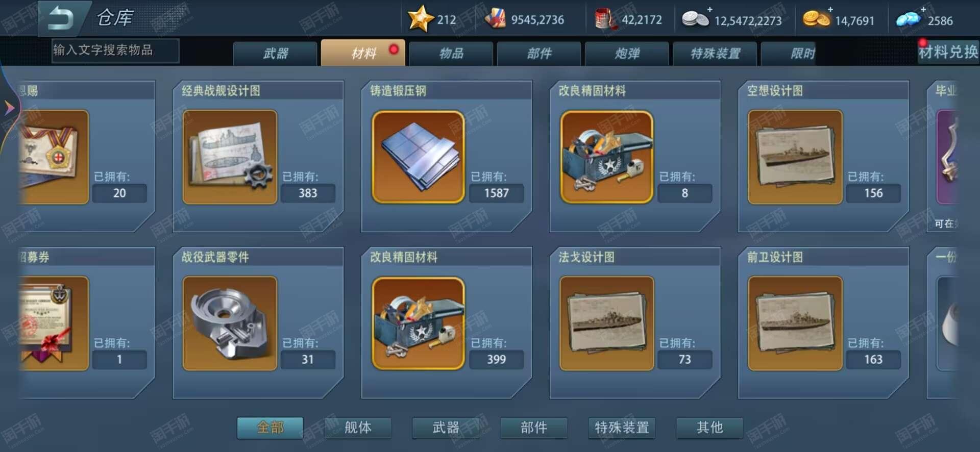Viewport: 980px width, 452px height.
Task: Add silver coins via plus icon
Action: (x=709, y=9)
